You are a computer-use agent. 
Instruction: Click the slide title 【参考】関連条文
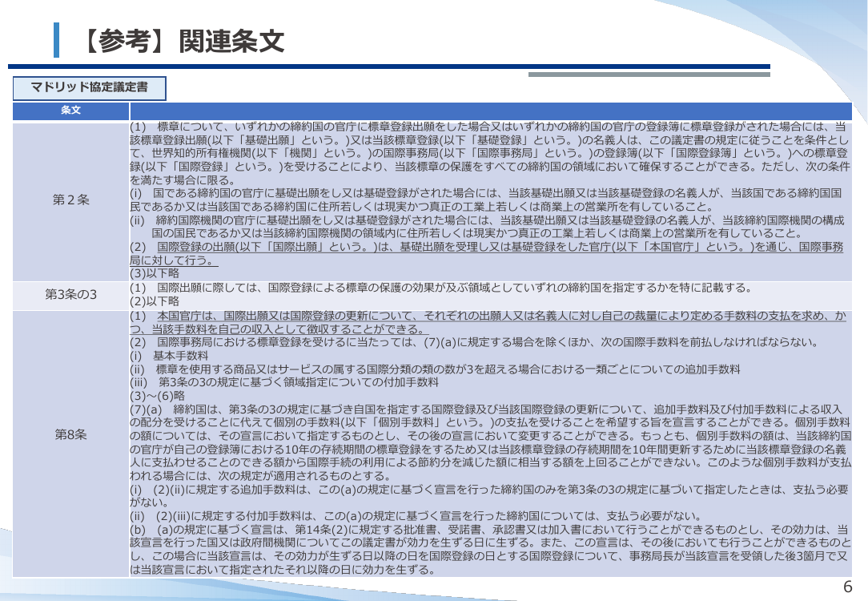183,41
